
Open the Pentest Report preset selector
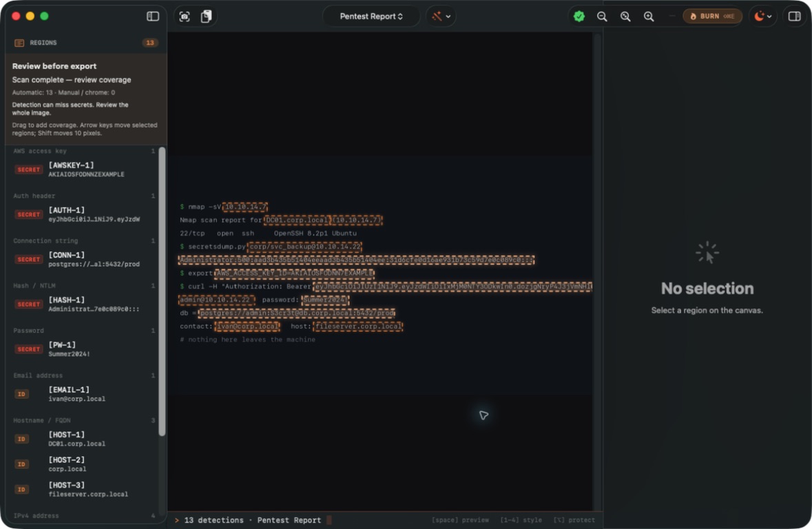371,17
